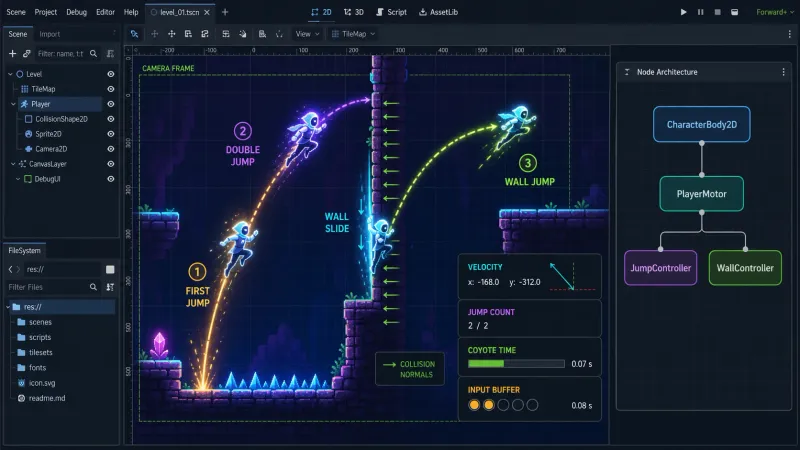The width and height of the screenshot is (800, 450).
Task: Click the DebugUI node icon
Action: click(x=28, y=179)
